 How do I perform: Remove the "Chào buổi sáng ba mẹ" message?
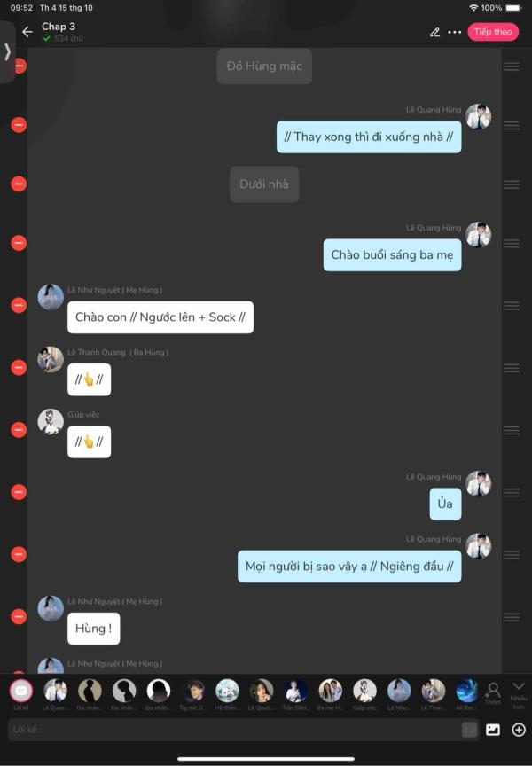pyautogui.click(x=19, y=243)
